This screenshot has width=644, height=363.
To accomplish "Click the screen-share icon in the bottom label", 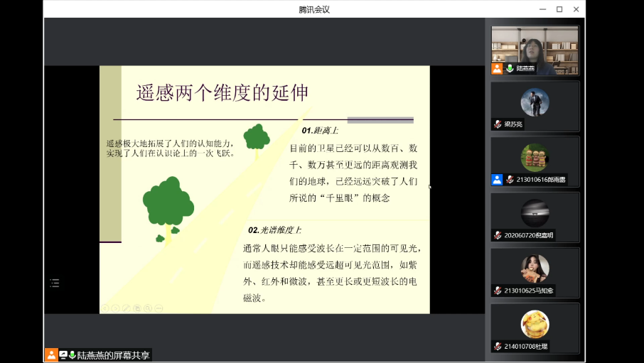I will [63, 354].
